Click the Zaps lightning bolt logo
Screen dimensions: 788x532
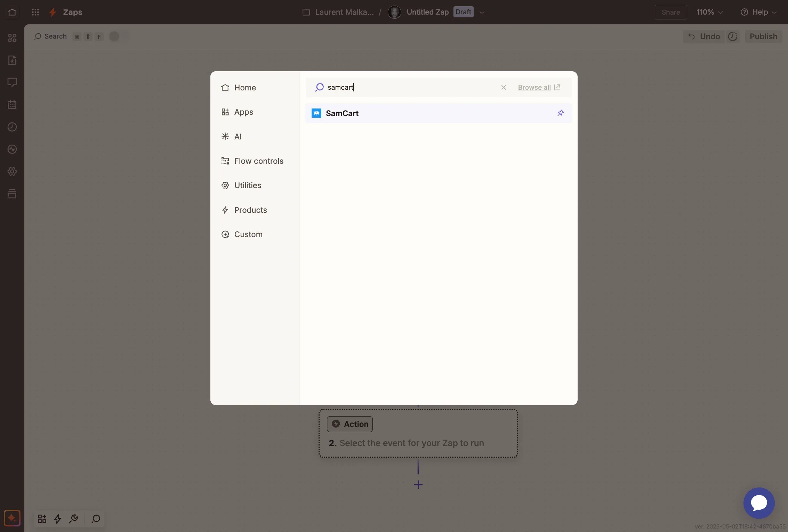(x=53, y=12)
